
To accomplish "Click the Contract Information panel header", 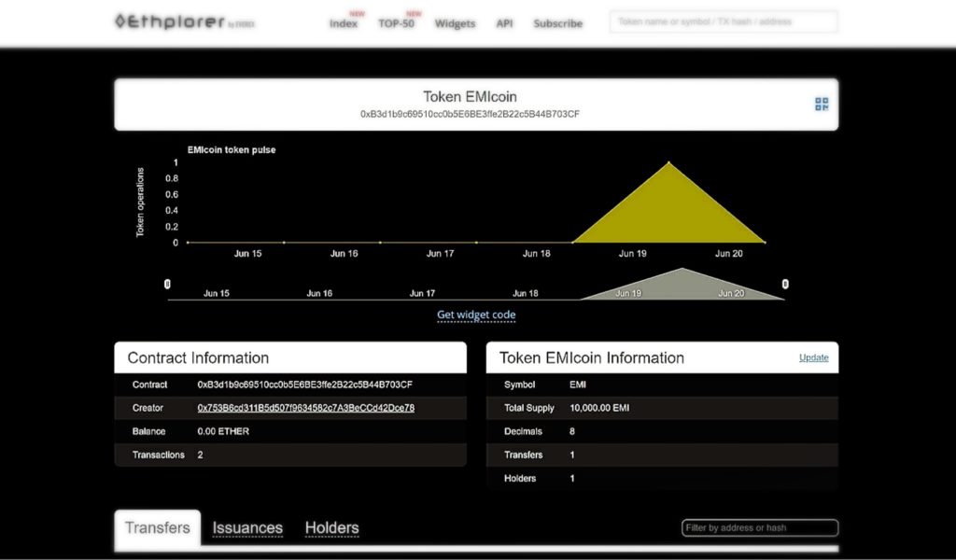I will (x=290, y=357).
